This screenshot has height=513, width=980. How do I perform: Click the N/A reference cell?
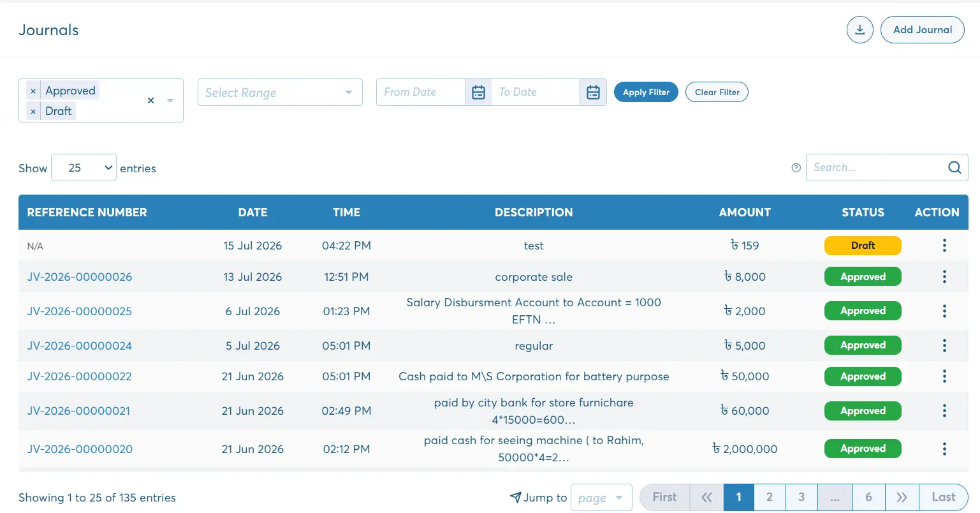click(x=35, y=246)
